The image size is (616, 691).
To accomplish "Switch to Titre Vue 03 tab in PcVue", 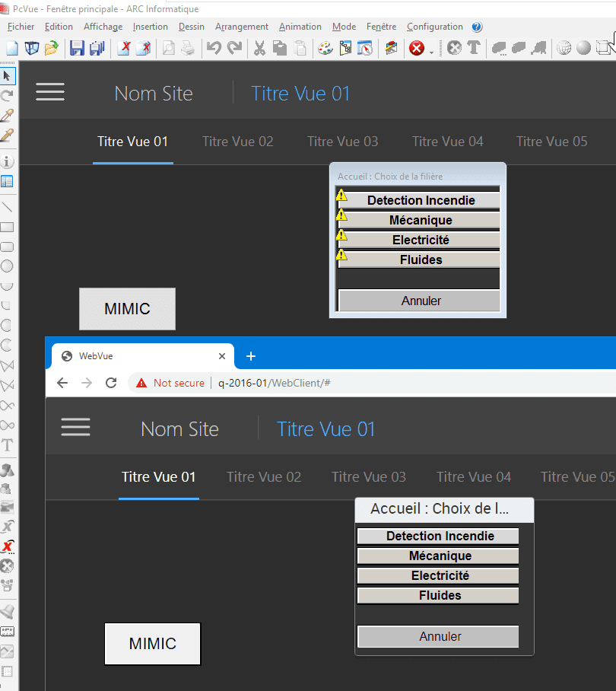I will click(342, 142).
